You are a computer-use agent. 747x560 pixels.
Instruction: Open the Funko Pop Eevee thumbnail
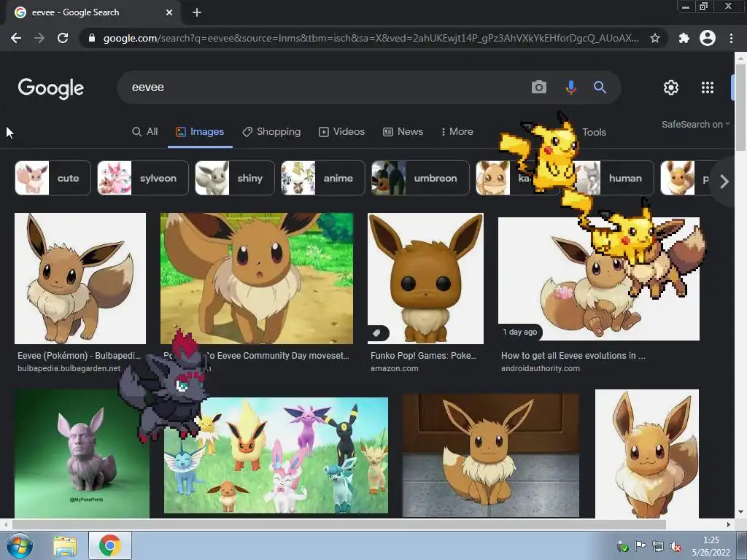pos(425,278)
